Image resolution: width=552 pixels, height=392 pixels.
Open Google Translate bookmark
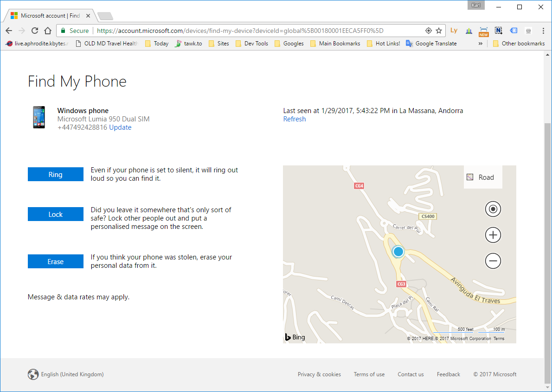[431, 44]
